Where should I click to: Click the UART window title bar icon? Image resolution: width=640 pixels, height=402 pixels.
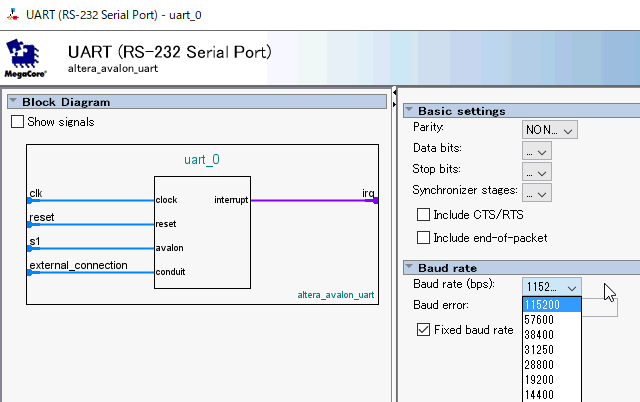pos(13,15)
